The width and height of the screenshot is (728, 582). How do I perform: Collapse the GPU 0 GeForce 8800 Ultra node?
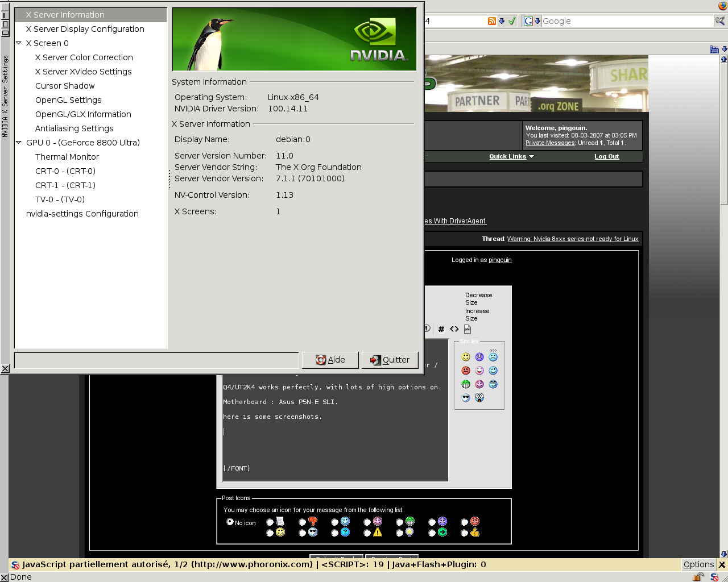pyautogui.click(x=19, y=143)
